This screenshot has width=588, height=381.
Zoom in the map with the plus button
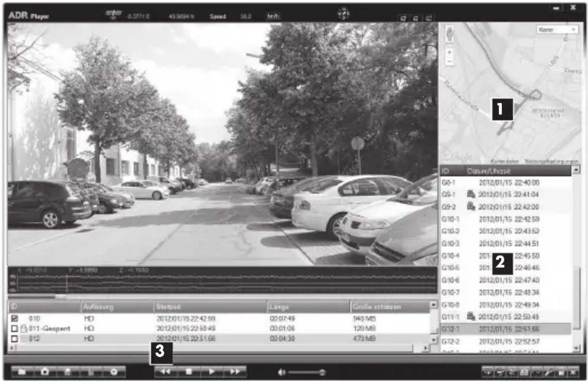[450, 52]
